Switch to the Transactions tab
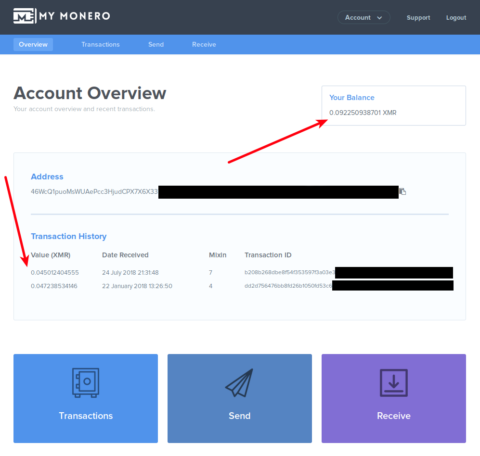Image resolution: width=480 pixels, height=456 pixels. [100, 44]
